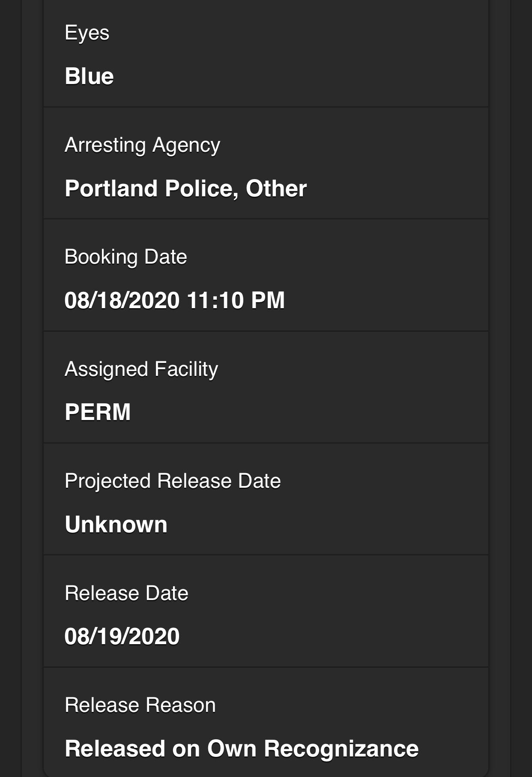Select the 08/19/2020 release date value
Screen dimensions: 532x777
click(122, 636)
